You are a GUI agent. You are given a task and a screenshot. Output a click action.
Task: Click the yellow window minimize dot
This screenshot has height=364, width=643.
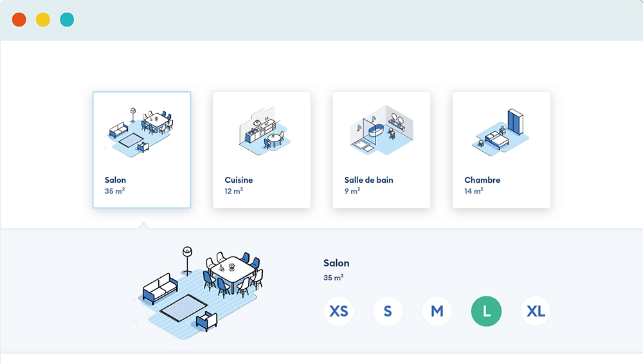pyautogui.click(x=43, y=20)
